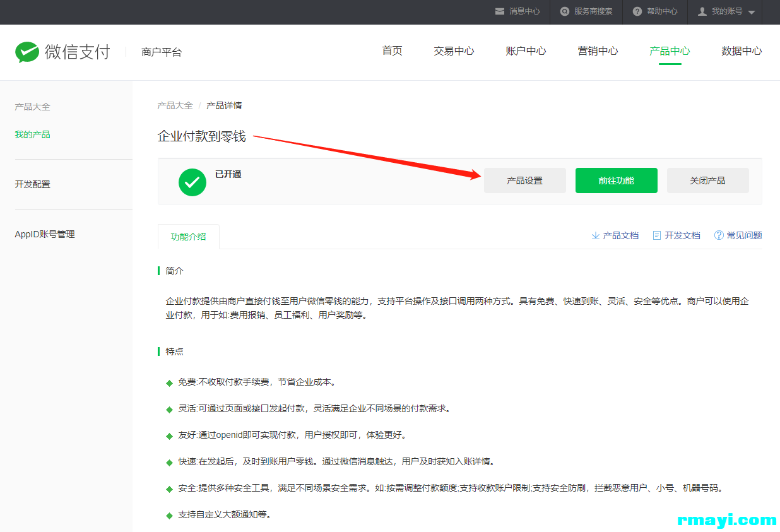Image resolution: width=780 pixels, height=532 pixels.
Task: Expand the 我的账号 dropdown arrow
Action: tap(751, 12)
